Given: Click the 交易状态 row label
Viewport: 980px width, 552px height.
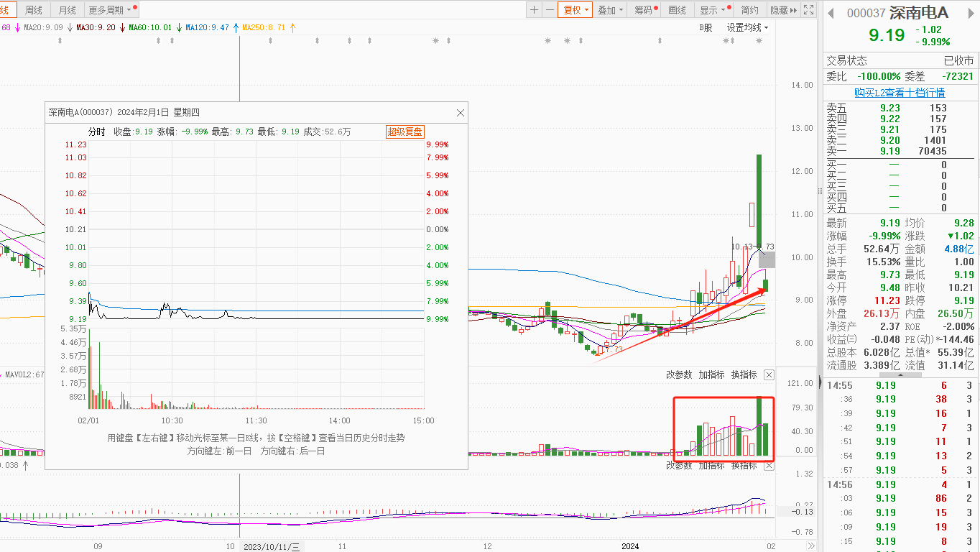Looking at the screenshot, I should 846,61.
